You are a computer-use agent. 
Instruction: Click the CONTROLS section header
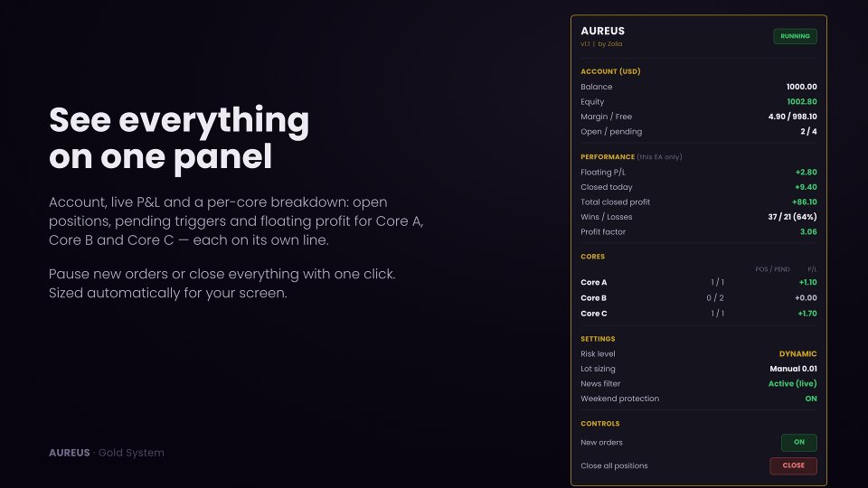tap(600, 423)
